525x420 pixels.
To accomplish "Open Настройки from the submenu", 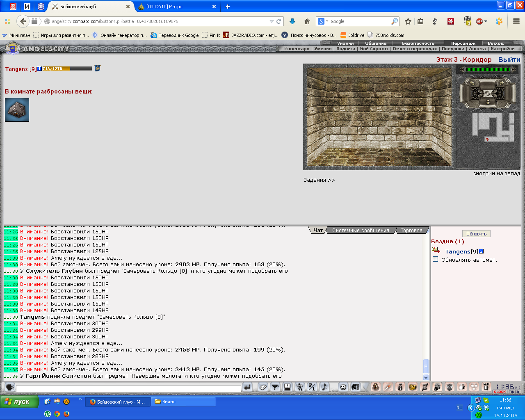I will pyautogui.click(x=502, y=48).
